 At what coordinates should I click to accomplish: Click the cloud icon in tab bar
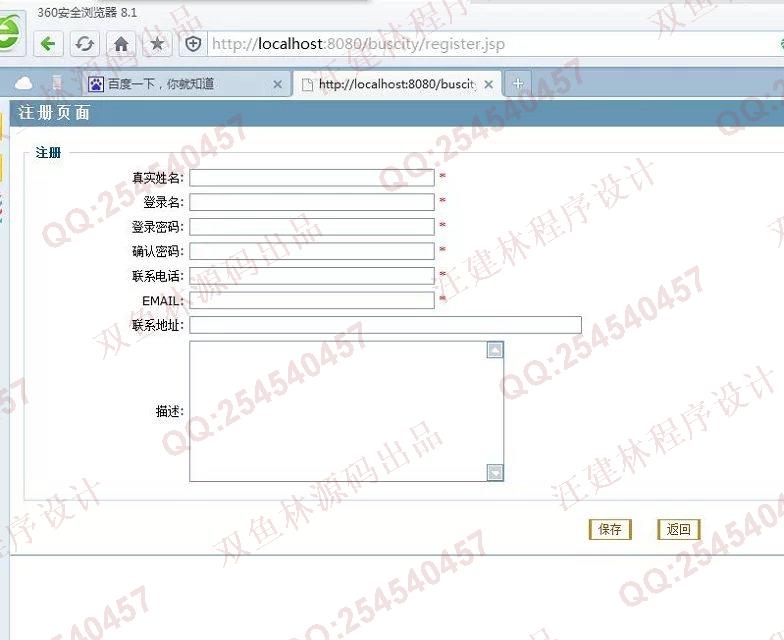click(24, 83)
